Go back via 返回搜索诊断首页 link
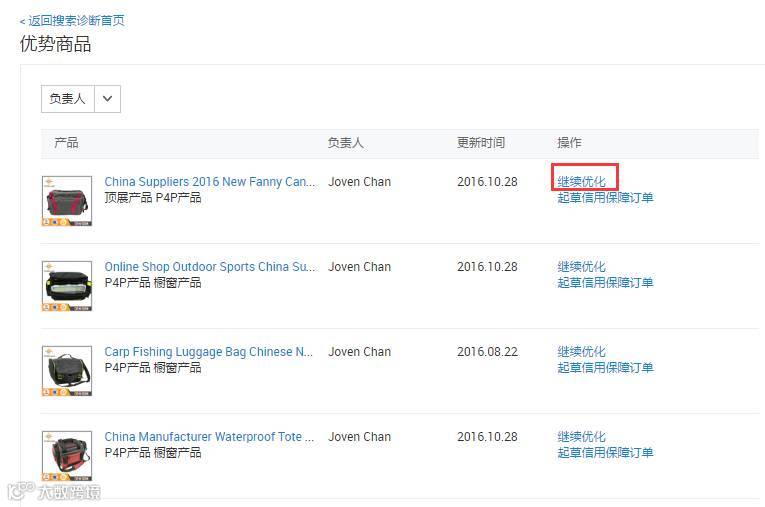 coord(72,20)
